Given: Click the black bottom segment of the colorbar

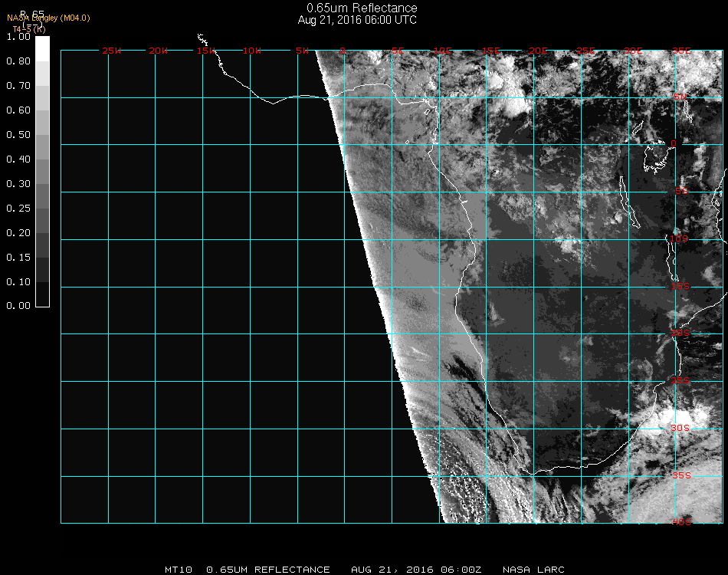Looking at the screenshot, I should click(x=43, y=294).
